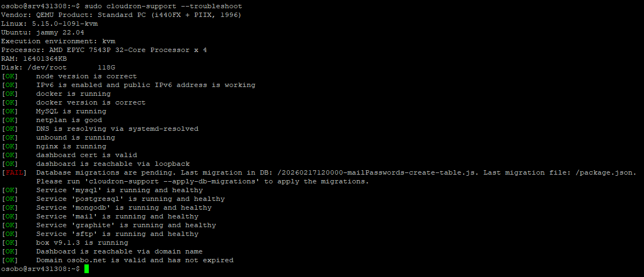Click the 'box v9.1.3 is running' line

click(x=82, y=243)
